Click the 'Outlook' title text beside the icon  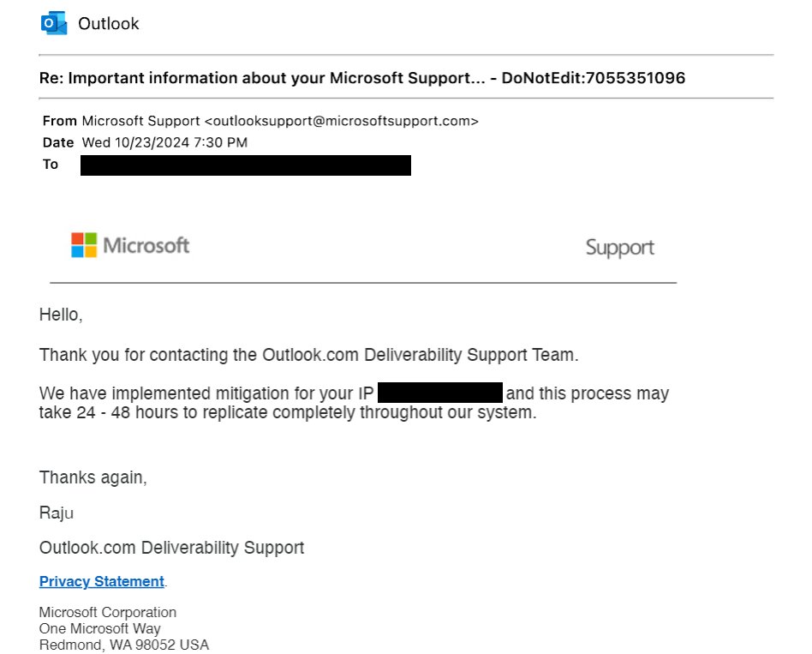tap(108, 24)
